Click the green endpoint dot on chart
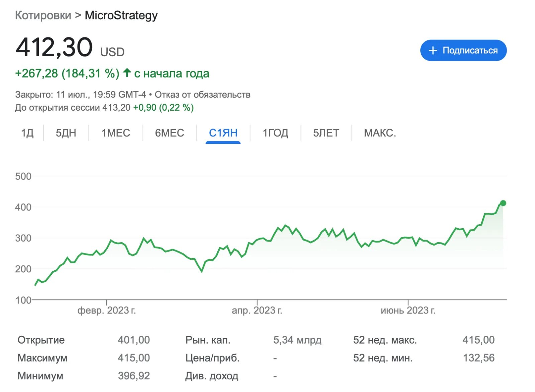535x392 pixels. [503, 203]
